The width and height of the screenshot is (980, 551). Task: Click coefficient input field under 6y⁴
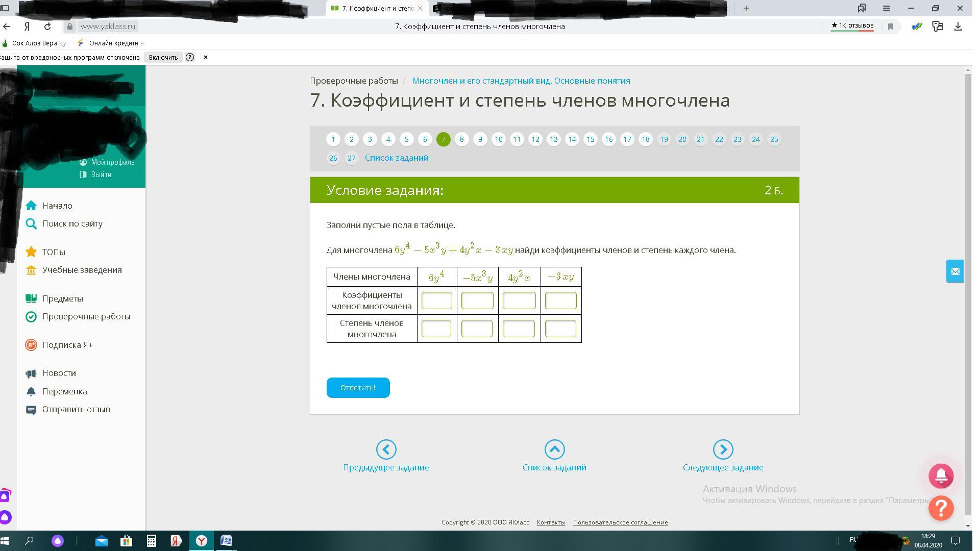click(436, 300)
